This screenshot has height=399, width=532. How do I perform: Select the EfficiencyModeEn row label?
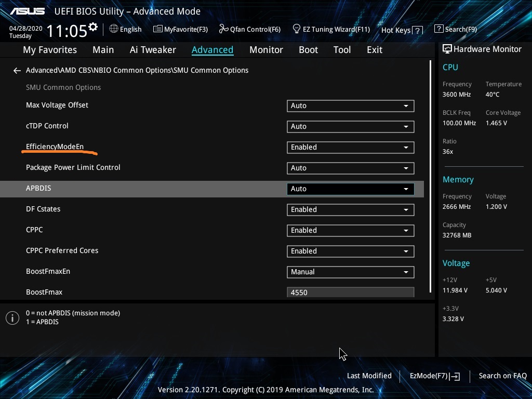(55, 147)
